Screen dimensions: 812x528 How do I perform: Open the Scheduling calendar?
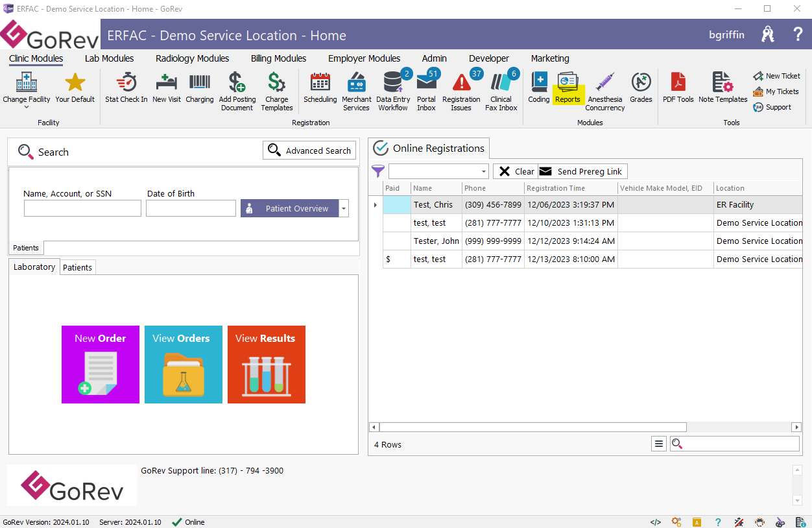pos(320,88)
